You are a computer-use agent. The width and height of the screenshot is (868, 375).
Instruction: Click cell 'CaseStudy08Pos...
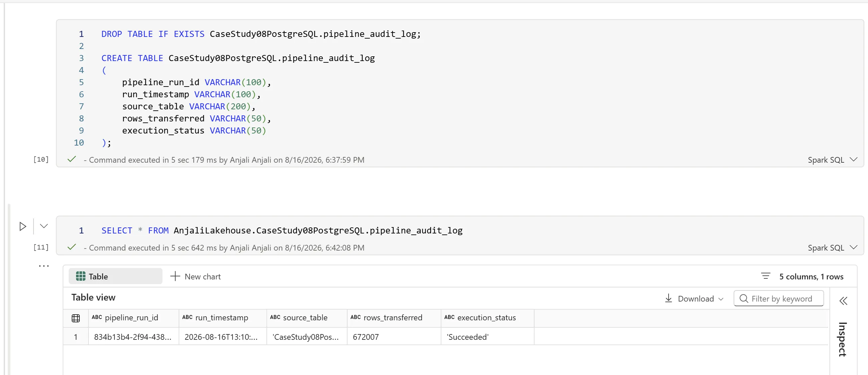coord(307,336)
